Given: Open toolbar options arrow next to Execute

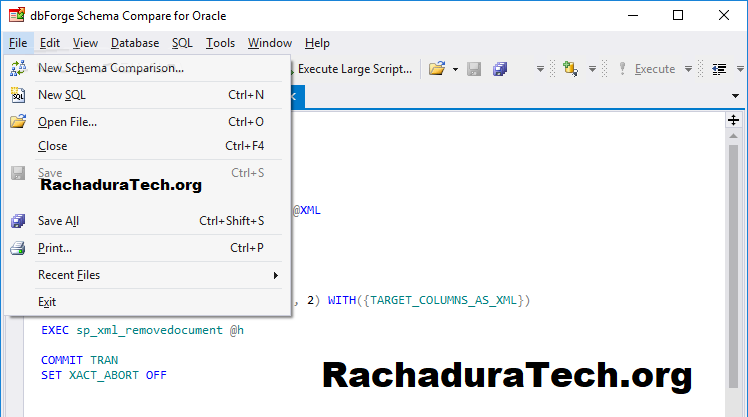Looking at the screenshot, I should point(688,70).
